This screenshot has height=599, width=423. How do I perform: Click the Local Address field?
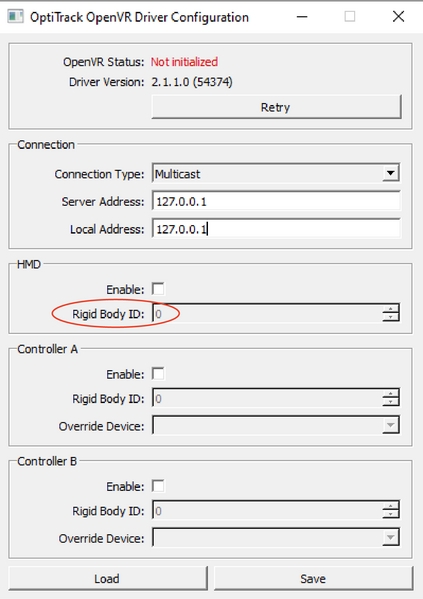pos(276,229)
